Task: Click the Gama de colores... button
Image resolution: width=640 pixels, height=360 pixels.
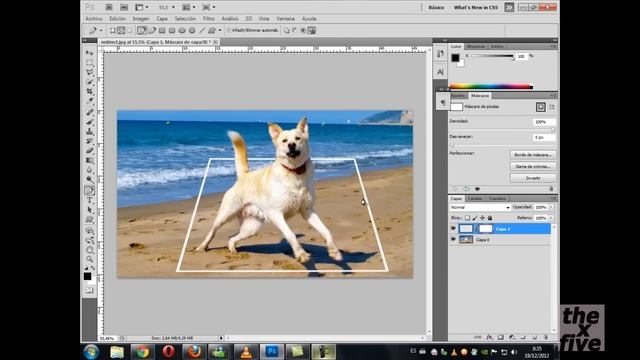Action: (533, 167)
